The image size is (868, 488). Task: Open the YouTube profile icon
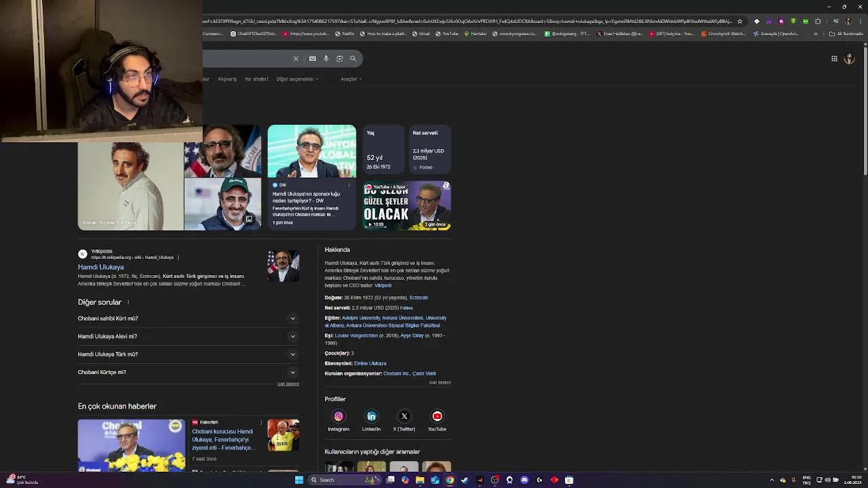(x=437, y=416)
